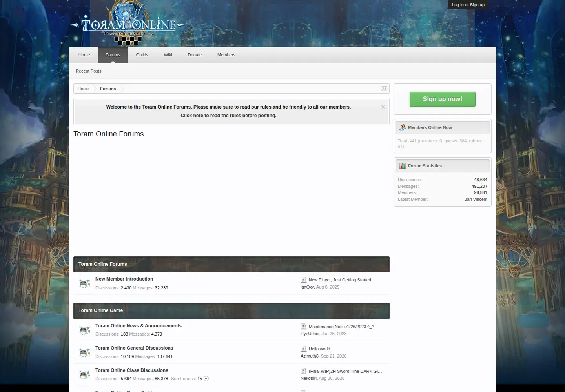Visit user Azimuth8's profile
This screenshot has width=565, height=392.
click(x=310, y=356)
